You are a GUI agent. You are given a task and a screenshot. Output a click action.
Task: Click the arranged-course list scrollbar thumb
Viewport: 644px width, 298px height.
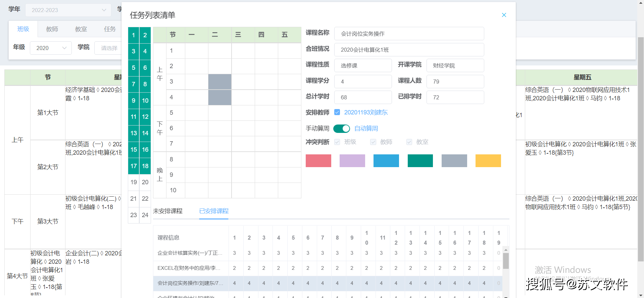(506, 261)
